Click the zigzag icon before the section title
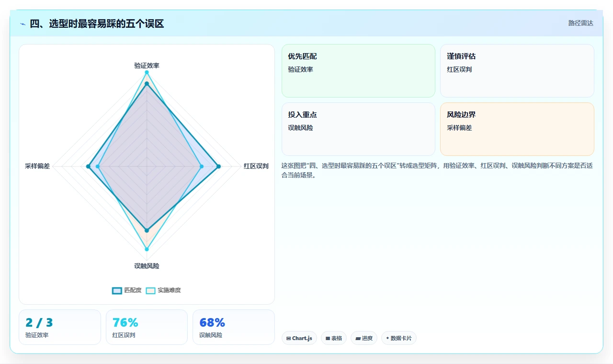Viewport: 613px width, 364px height. (23, 24)
